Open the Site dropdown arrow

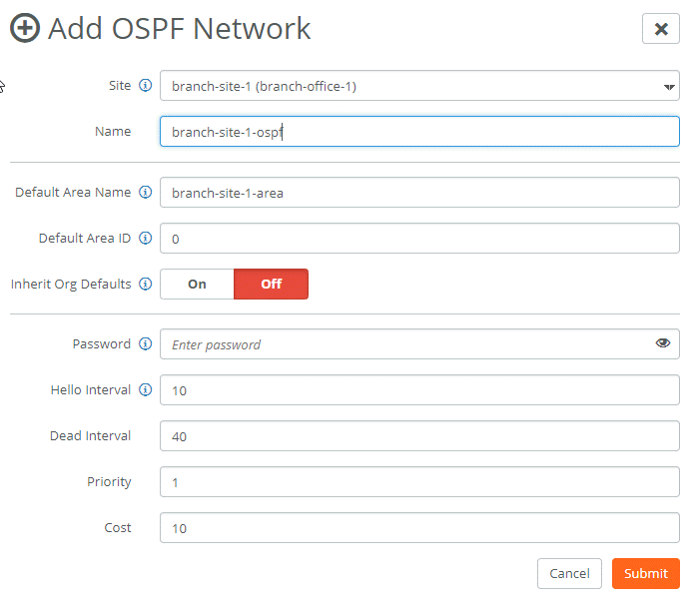point(669,87)
